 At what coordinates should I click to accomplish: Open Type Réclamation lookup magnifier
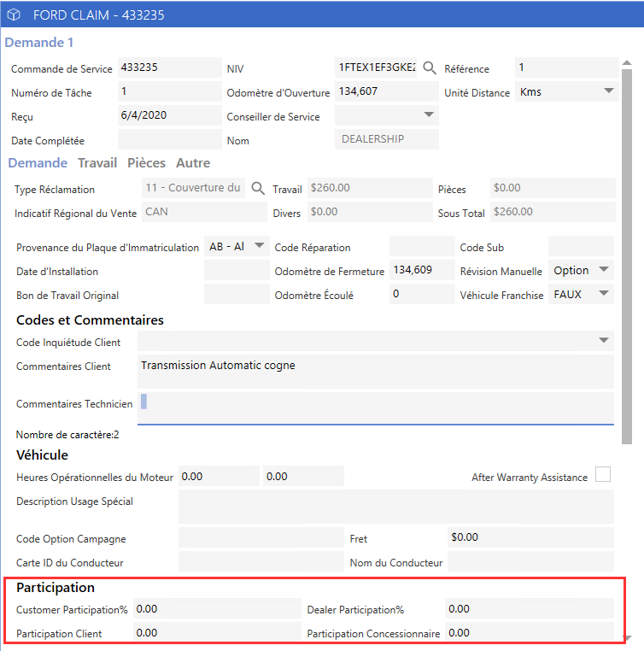(x=258, y=188)
